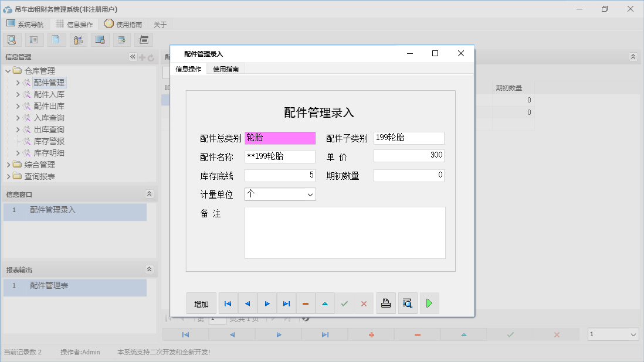Image resolution: width=644 pixels, height=362 pixels.
Task: Click the report view icon in main toolbar
Action: pos(33,39)
